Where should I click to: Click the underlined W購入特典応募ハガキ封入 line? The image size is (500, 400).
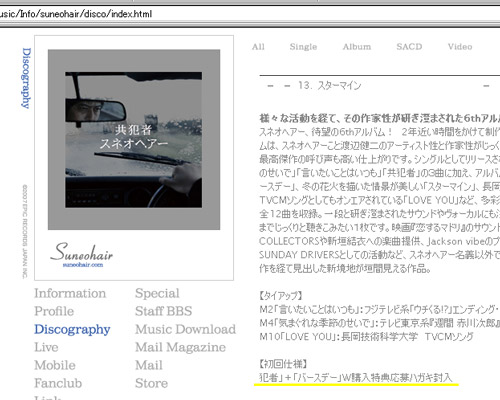(356, 378)
